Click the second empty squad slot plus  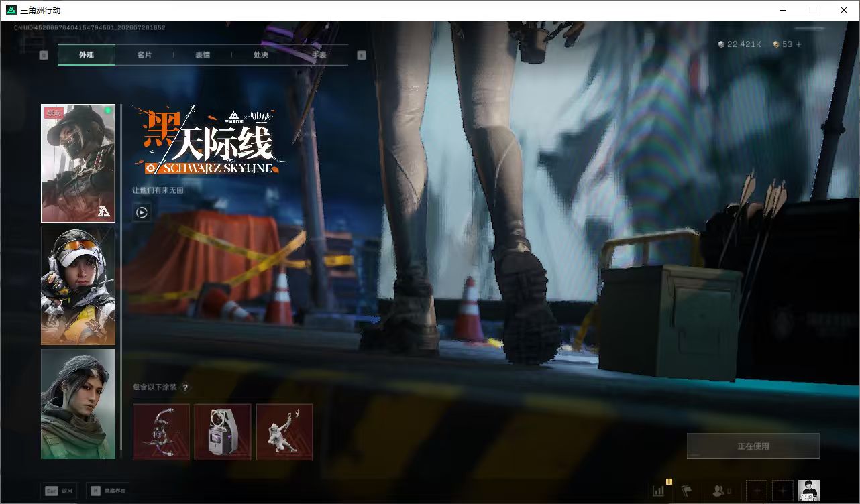(782, 491)
